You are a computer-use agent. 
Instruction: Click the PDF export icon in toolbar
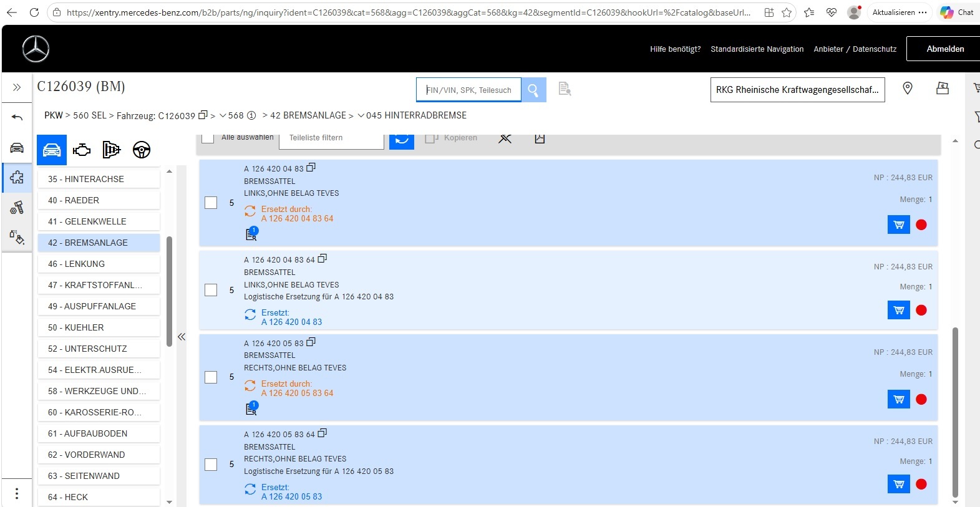coord(540,138)
